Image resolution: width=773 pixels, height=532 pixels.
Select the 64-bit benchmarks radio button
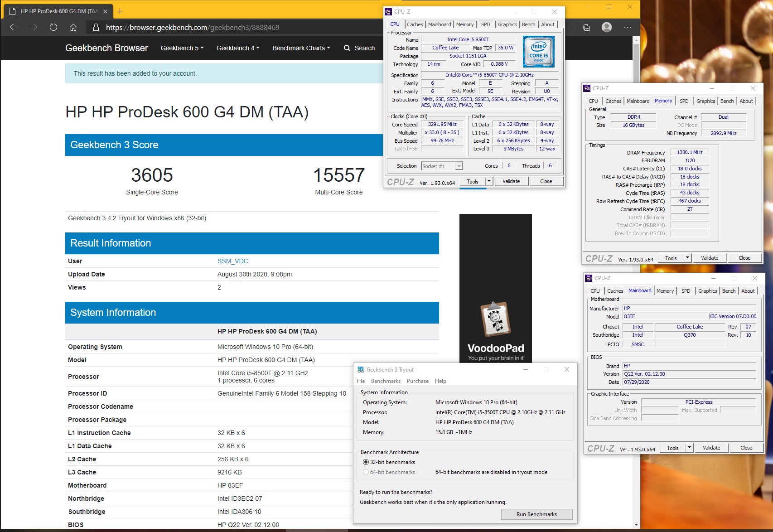[x=366, y=472]
